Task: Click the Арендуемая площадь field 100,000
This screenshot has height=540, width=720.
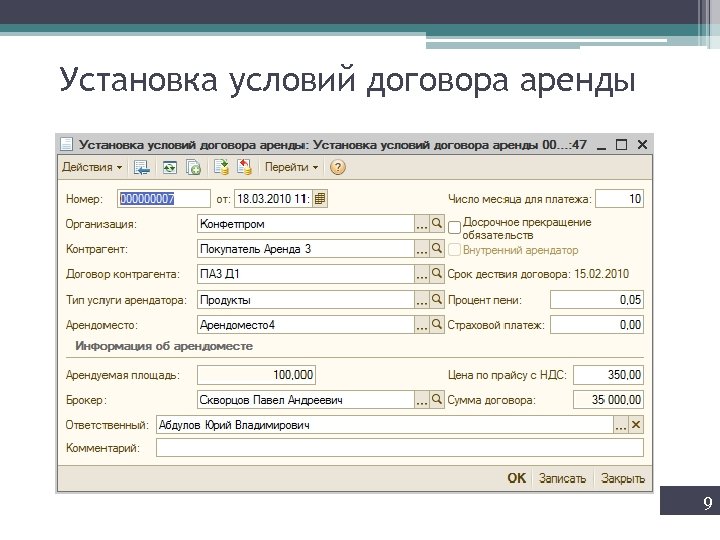Action: (x=256, y=375)
